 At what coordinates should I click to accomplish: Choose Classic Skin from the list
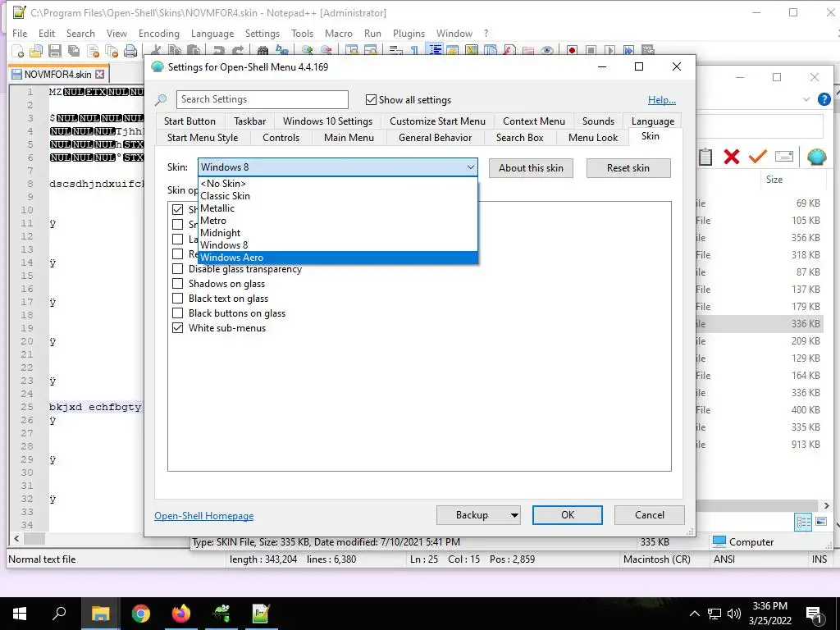[338, 195]
